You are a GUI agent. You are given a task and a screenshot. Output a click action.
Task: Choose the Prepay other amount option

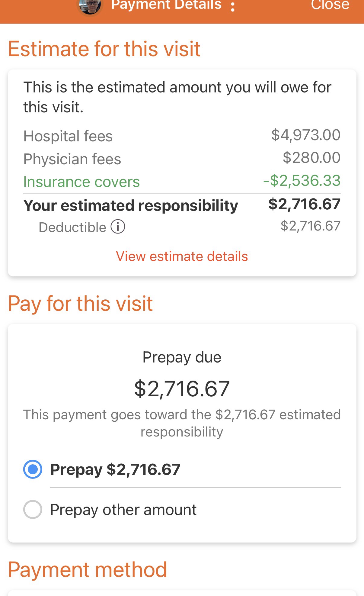(33, 510)
